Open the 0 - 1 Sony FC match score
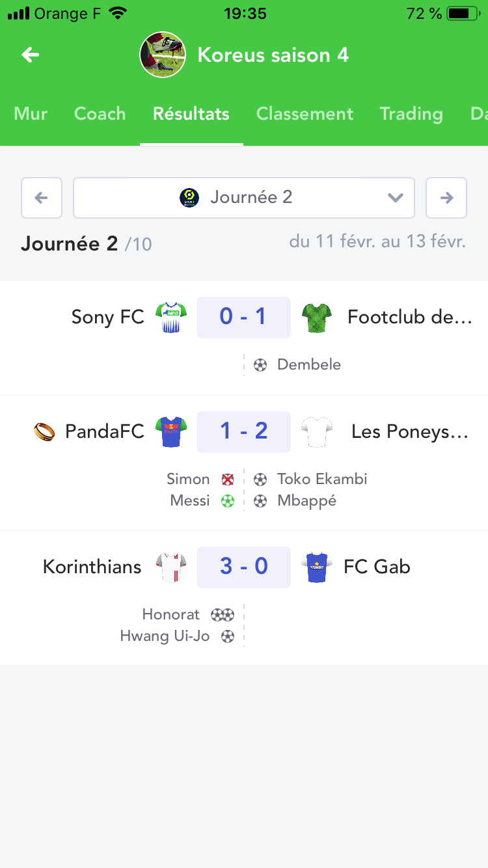This screenshot has height=868, width=488. [x=244, y=318]
